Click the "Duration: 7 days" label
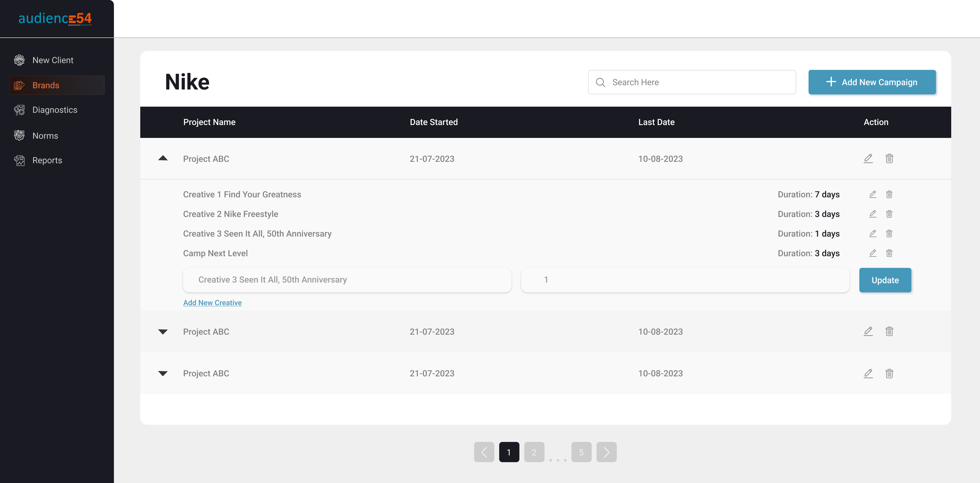The image size is (980, 483). point(809,195)
